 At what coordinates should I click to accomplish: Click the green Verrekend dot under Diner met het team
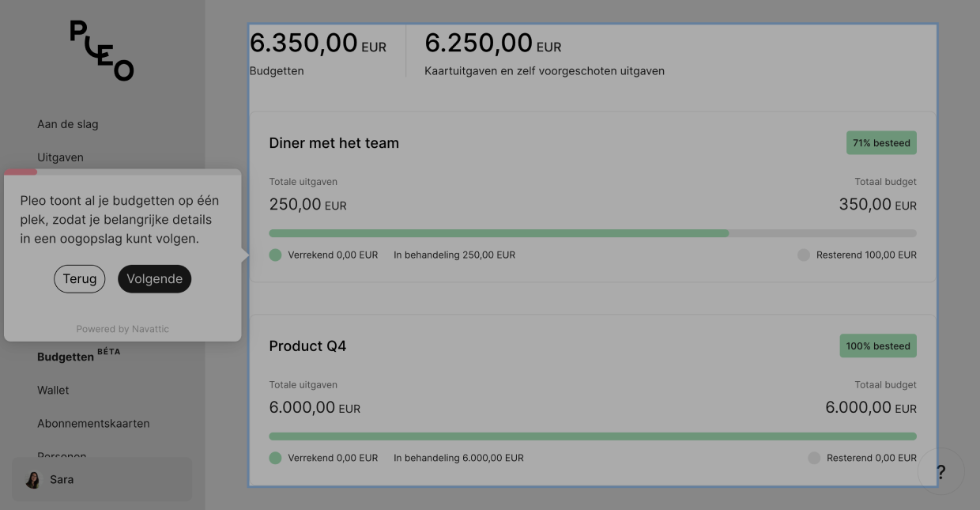coord(275,255)
